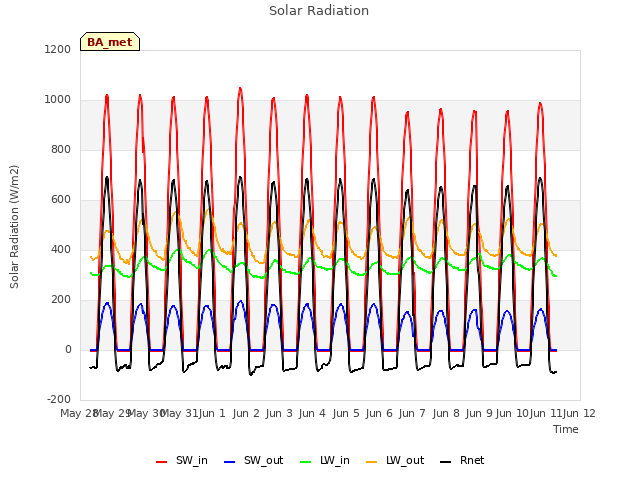Click the Jun 9 x-axis tick label
The height and width of the screenshot is (480, 640).
pyautogui.click(x=479, y=413)
